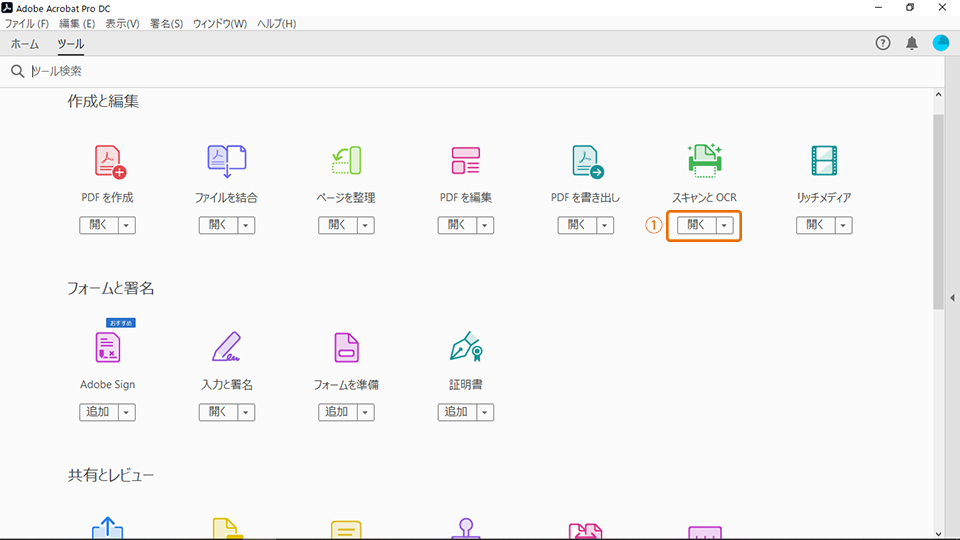Click the 共有とレビュー section heading
This screenshot has height=540, width=960.
click(x=111, y=476)
